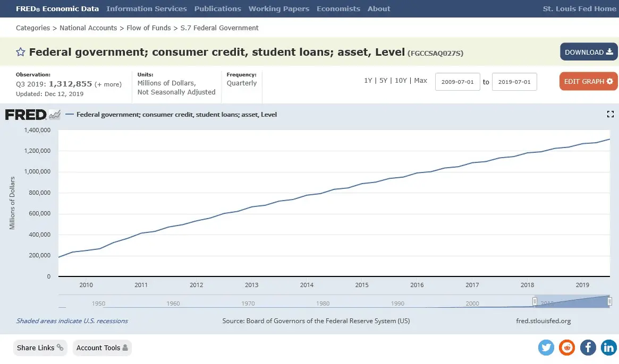Open the Publications menu item

217,8
